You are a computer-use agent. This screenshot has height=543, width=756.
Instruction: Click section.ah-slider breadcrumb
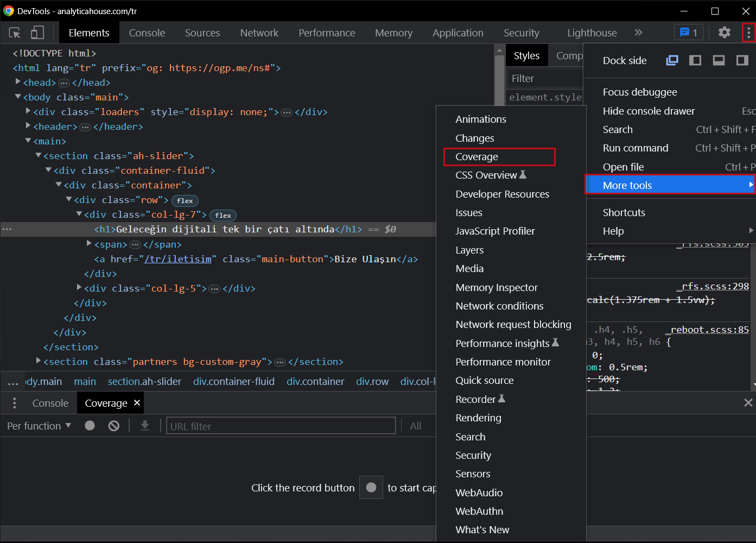144,382
